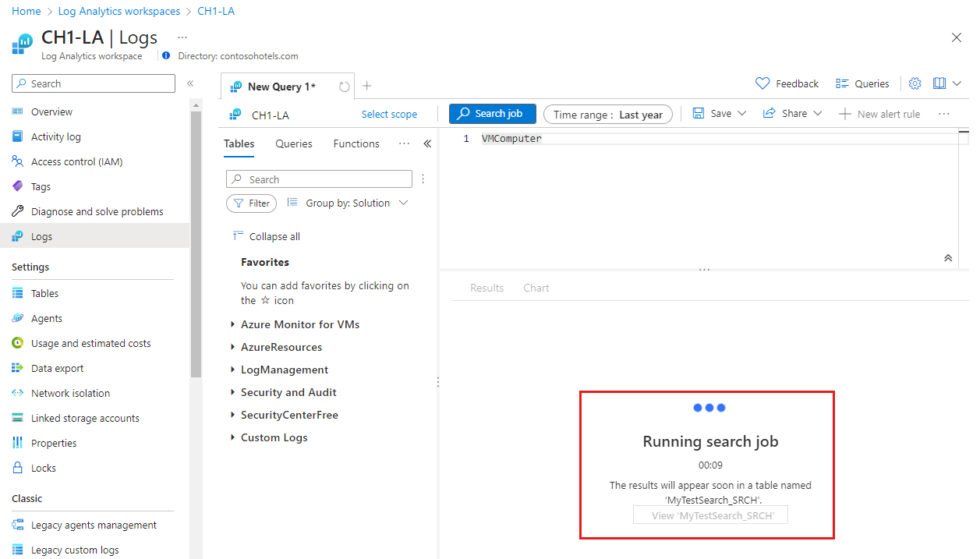Collapse the Tables side pane with double chevron
980x559 pixels.
(427, 143)
